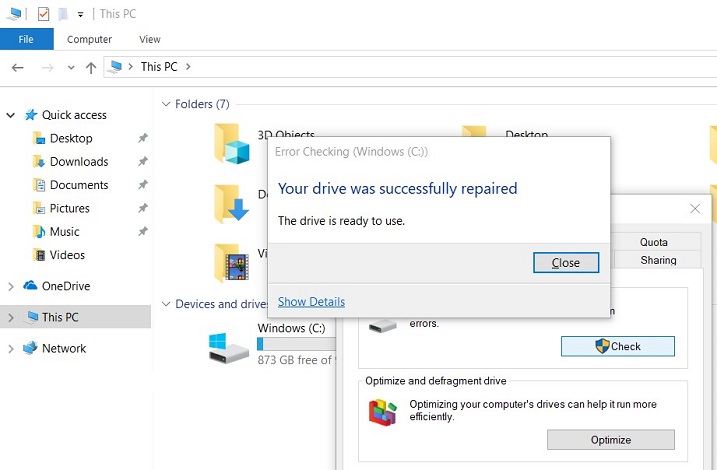717x470 pixels.
Task: Click the pin icon next to Desktop
Action: [143, 138]
